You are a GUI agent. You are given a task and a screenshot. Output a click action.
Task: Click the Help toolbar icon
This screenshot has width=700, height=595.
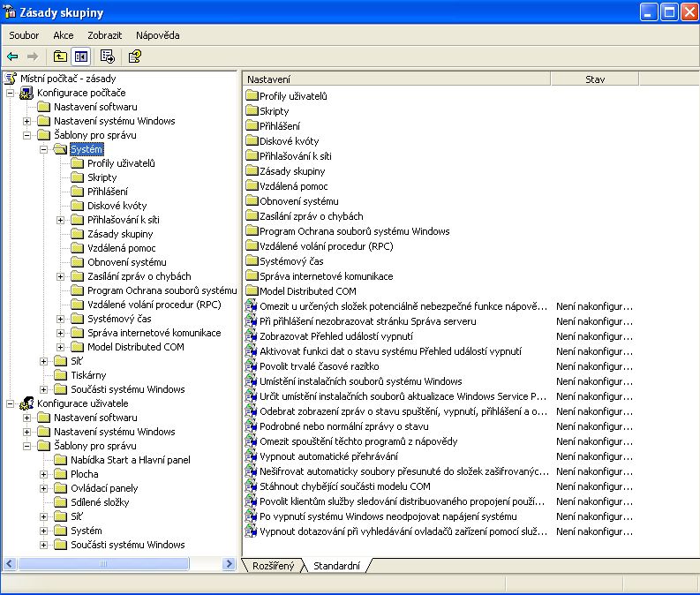coord(134,56)
